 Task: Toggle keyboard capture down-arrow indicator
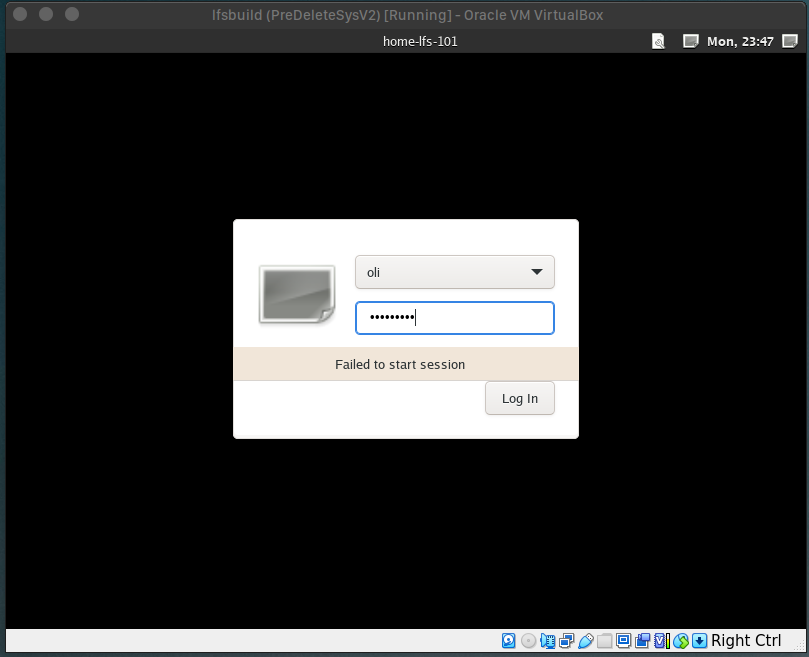tap(700, 641)
